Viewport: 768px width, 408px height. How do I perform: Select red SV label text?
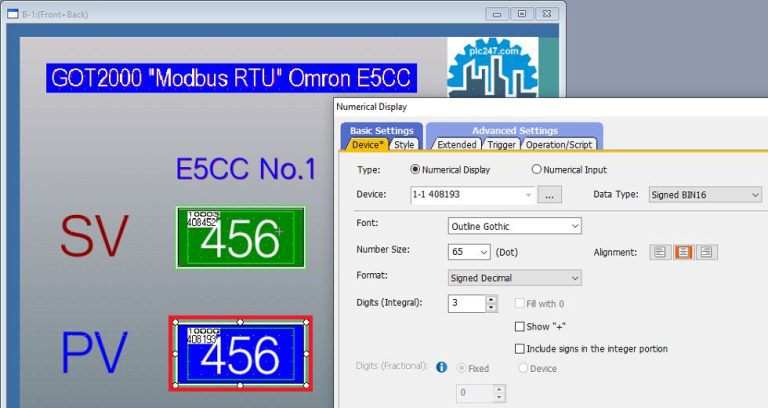(94, 238)
